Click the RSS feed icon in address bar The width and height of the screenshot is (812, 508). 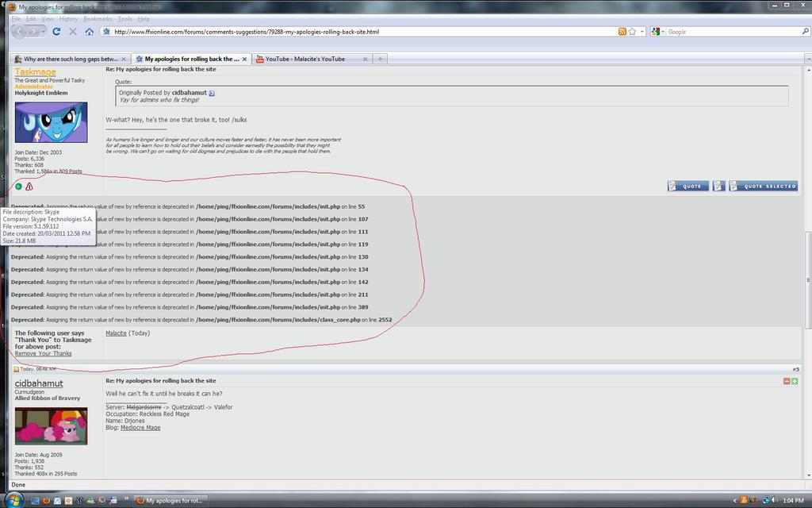(622, 32)
